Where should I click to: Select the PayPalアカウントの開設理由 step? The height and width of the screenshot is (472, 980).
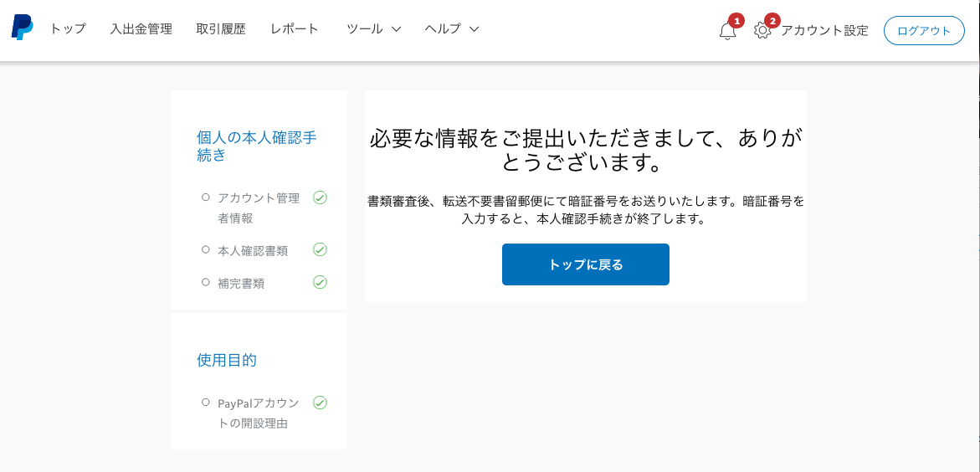pos(258,413)
